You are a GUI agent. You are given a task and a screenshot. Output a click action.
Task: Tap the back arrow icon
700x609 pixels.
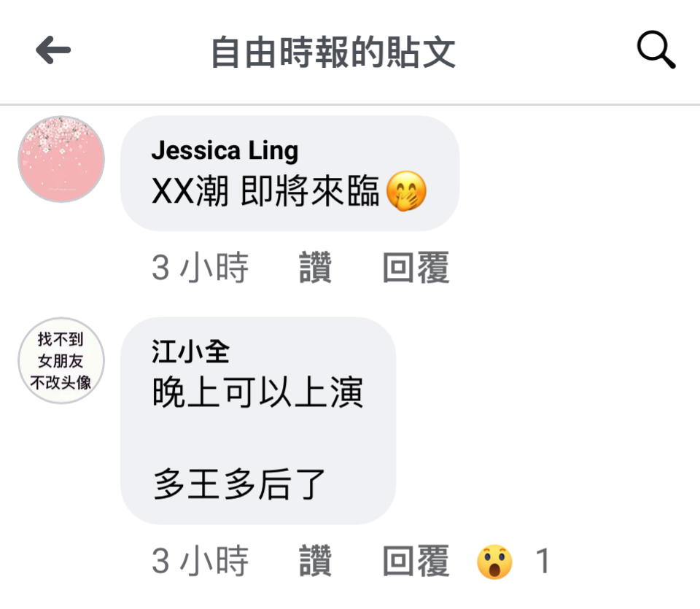pos(53,50)
